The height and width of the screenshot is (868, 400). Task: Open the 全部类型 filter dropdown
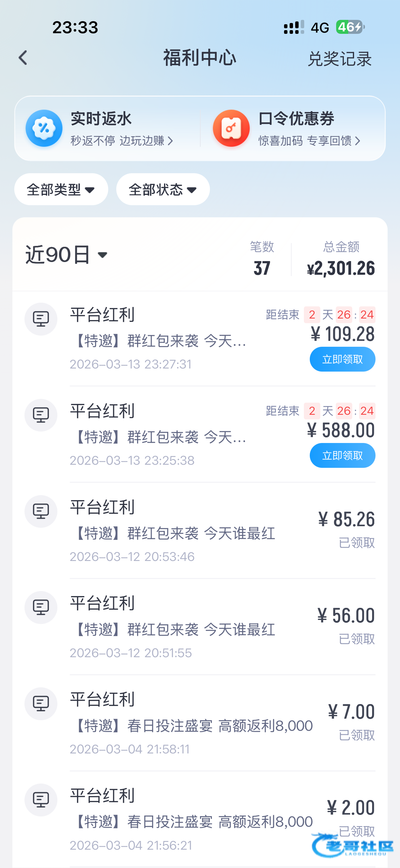point(61,189)
